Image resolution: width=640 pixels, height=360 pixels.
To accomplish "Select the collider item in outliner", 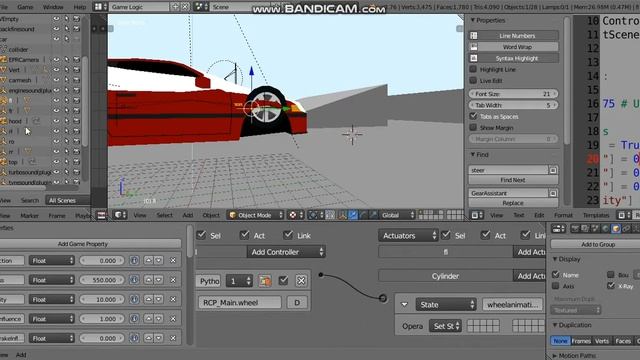I will pos(18,49).
